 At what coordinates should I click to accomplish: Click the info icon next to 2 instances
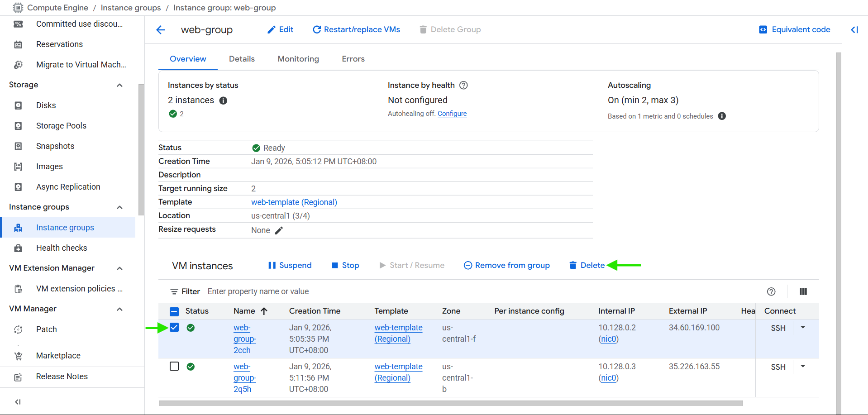pyautogui.click(x=223, y=100)
